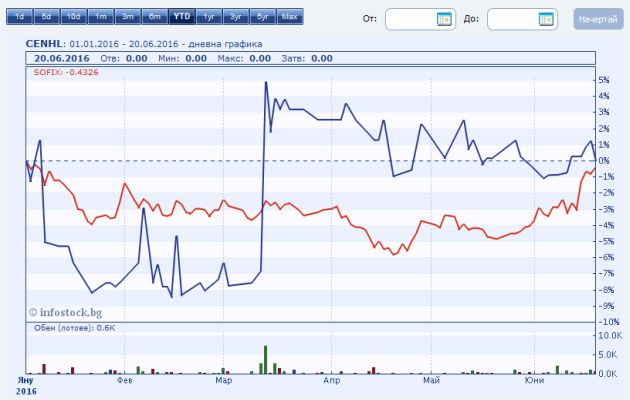Click the CENHL ticker title
Screen dimensions: 630x400
coord(44,43)
